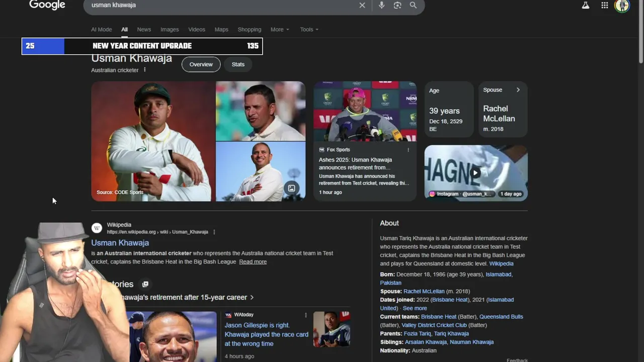Open more options next to Australian cricketer
This screenshot has height=362, width=644.
[x=145, y=70]
